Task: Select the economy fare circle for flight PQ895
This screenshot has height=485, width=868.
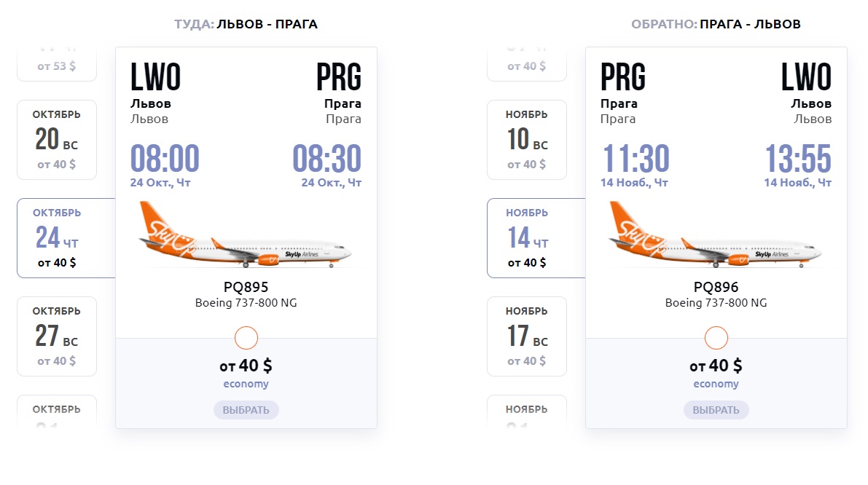Action: [x=246, y=338]
